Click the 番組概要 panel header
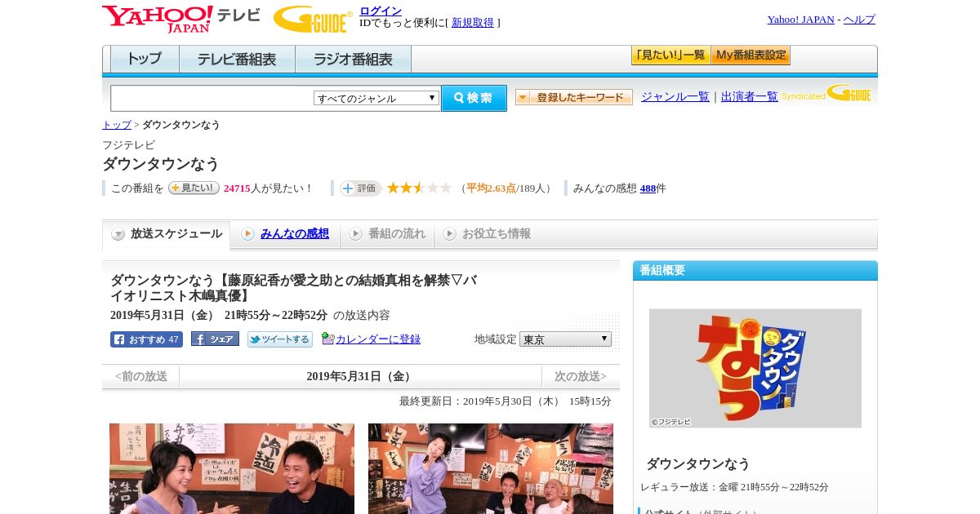980x514 pixels. pos(755,271)
